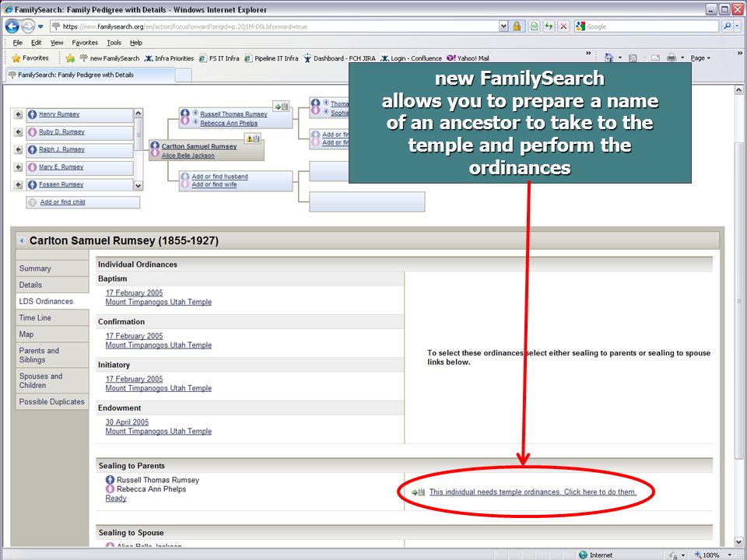
Task: Open Henry Rumsey child link
Action: (x=59, y=114)
